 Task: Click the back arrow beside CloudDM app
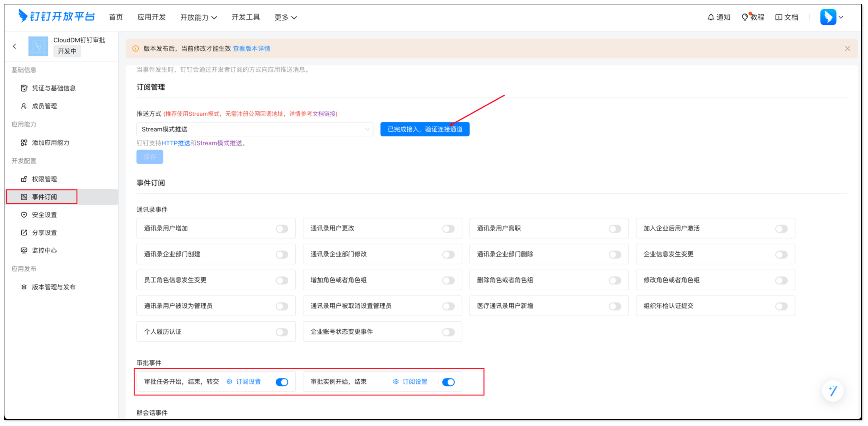click(x=15, y=46)
